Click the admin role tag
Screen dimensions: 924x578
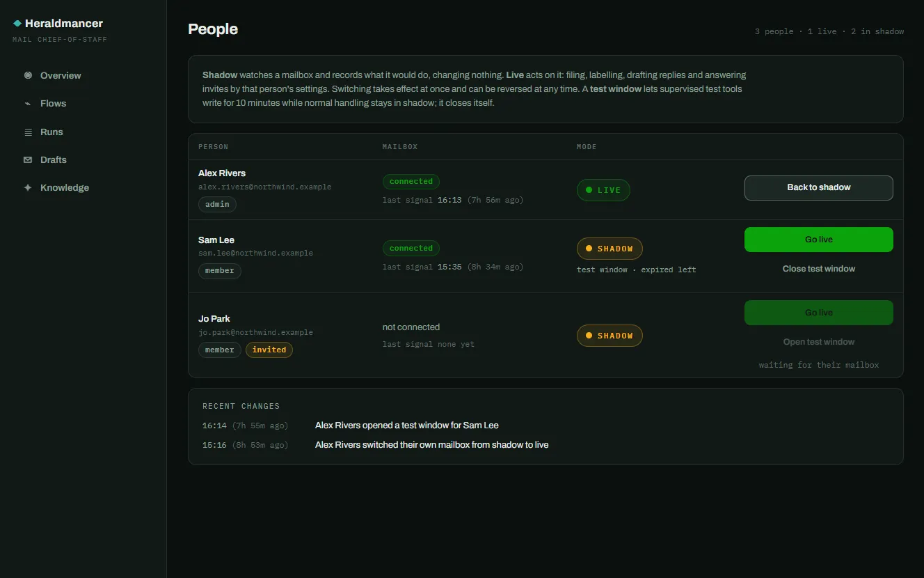(x=217, y=205)
